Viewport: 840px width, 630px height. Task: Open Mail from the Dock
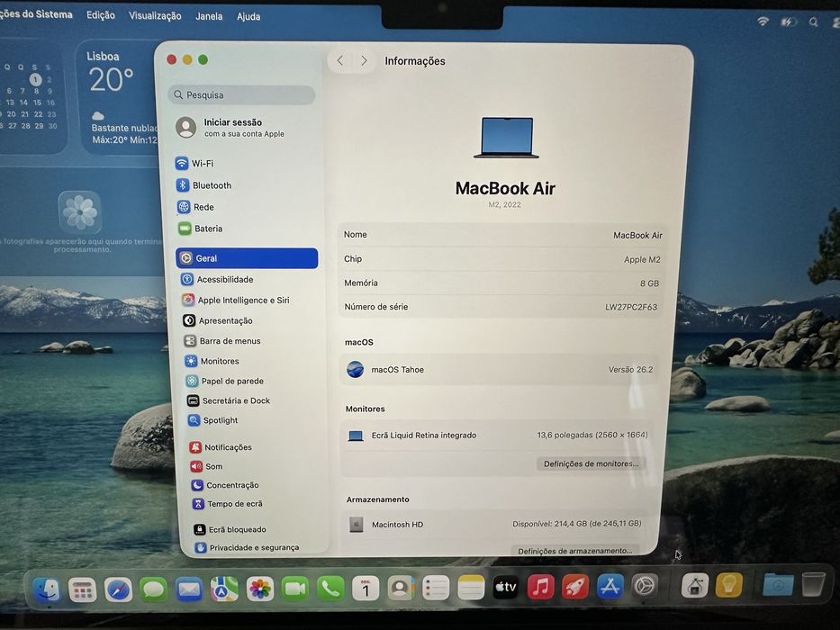188,589
